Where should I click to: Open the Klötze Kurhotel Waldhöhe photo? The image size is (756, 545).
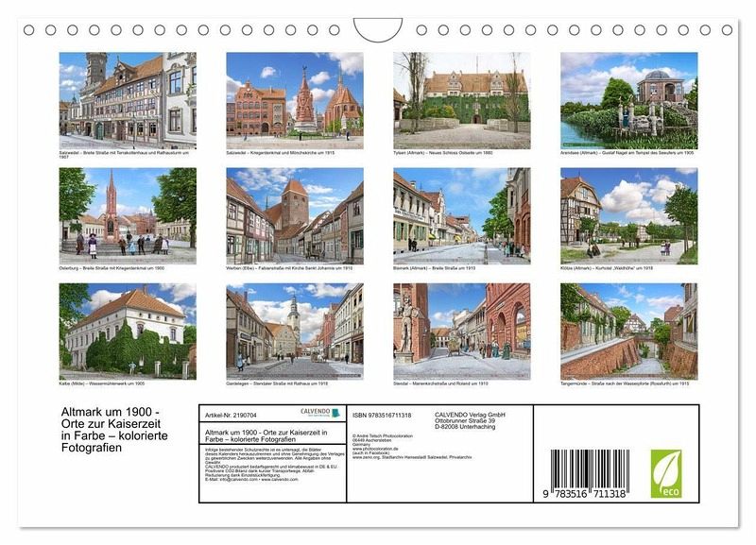pyautogui.click(x=628, y=216)
